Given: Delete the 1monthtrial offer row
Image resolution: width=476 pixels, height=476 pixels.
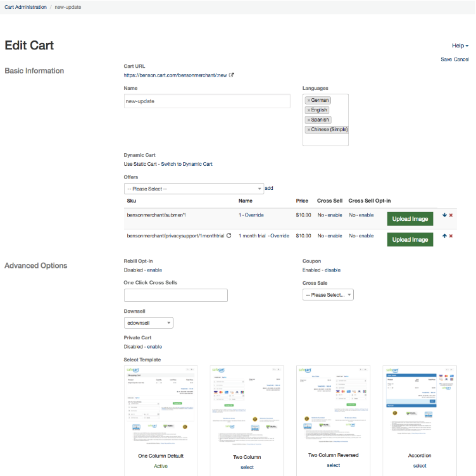Looking at the screenshot, I should coord(451,236).
